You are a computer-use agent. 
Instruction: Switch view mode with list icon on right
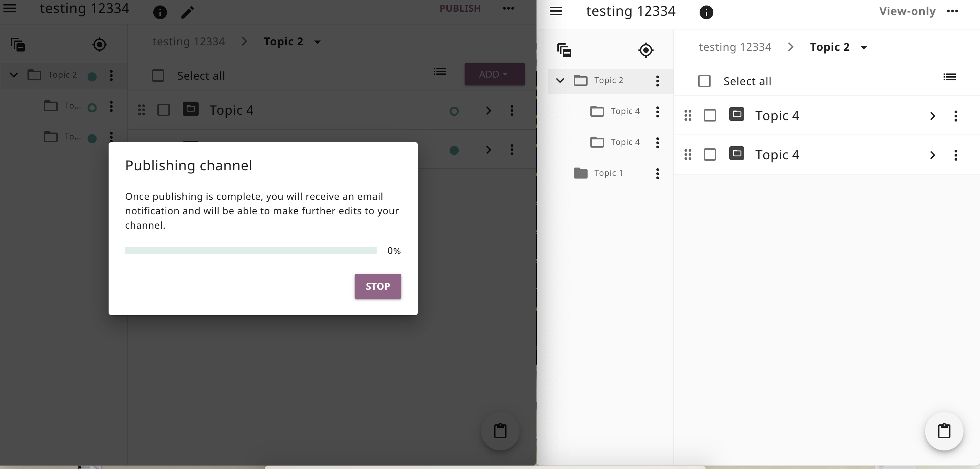tap(949, 78)
